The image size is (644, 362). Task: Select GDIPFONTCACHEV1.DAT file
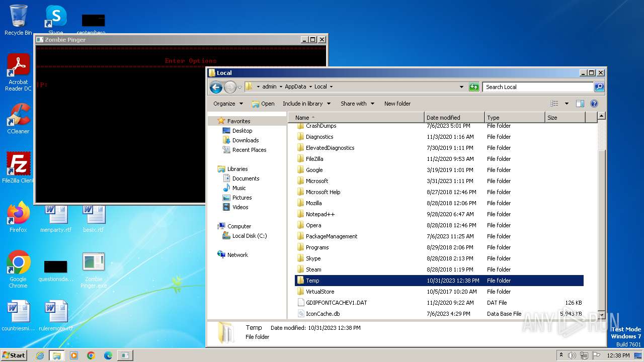439,303
